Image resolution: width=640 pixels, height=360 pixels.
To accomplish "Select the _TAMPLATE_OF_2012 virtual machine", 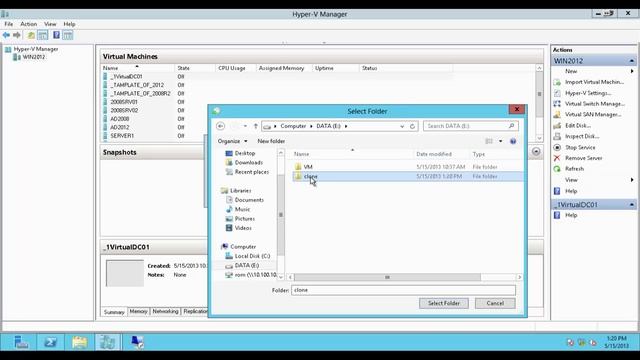I will pos(137,85).
